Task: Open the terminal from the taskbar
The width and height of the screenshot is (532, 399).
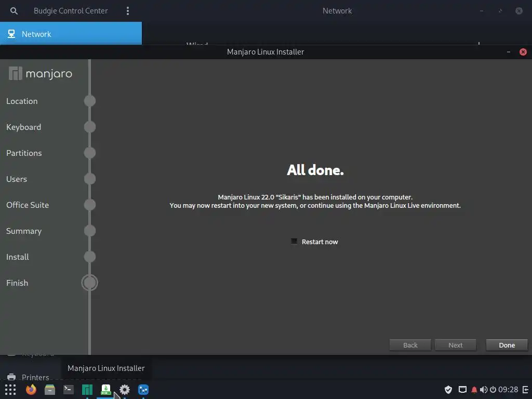Action: (x=69, y=390)
